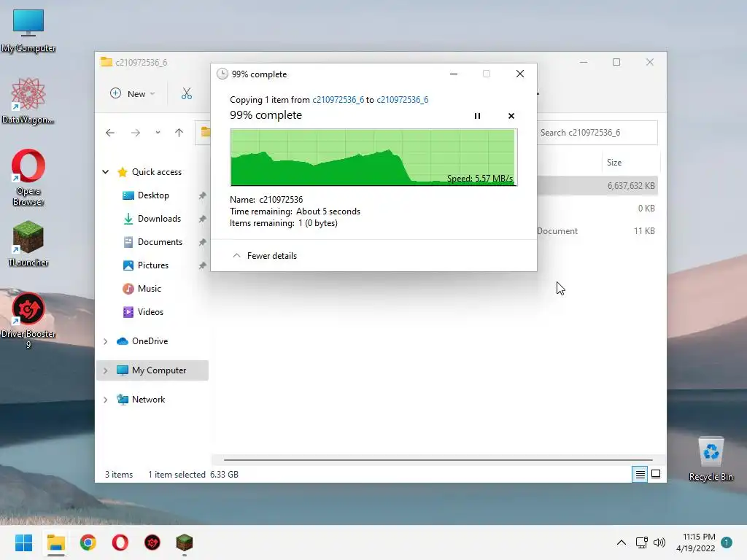Click the Search c210972536_6 box
Screen dimensions: 747x560
tap(597, 133)
